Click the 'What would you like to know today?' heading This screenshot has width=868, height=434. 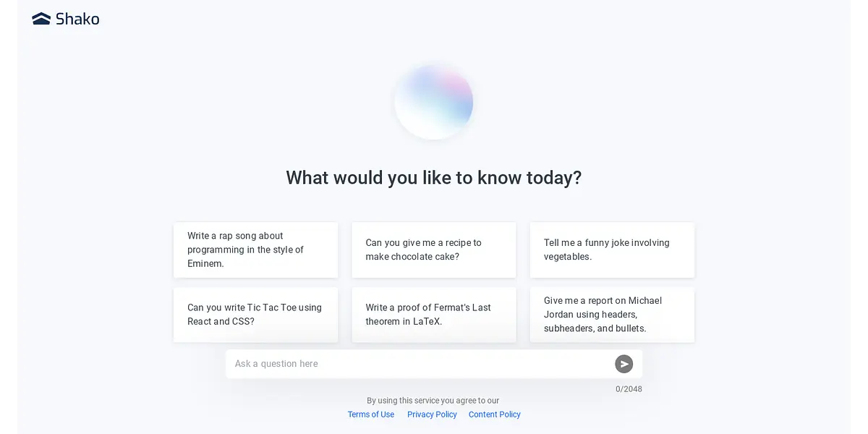(433, 178)
